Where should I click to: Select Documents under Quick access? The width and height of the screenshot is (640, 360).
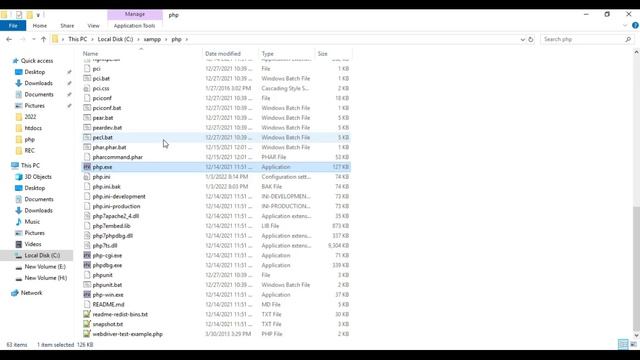[39, 94]
